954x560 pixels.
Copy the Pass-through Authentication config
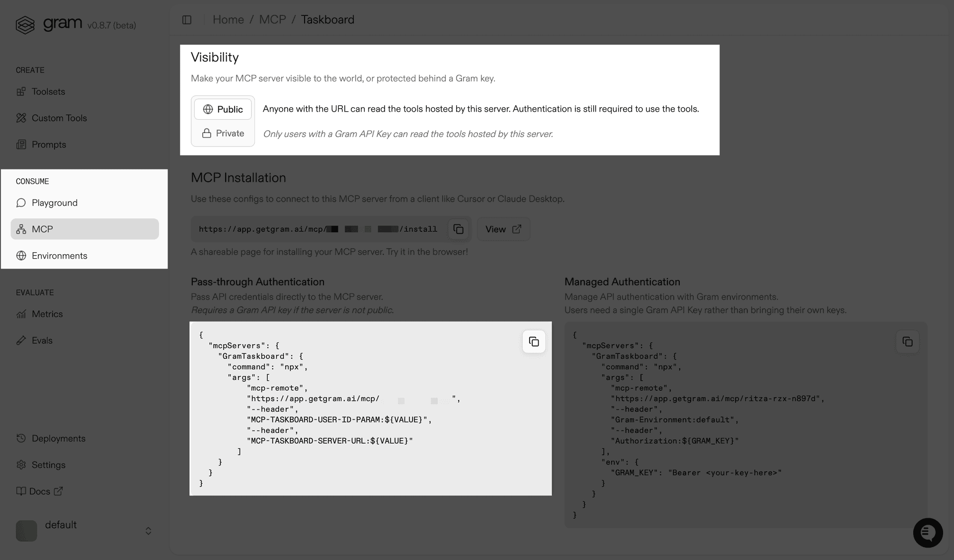pos(534,342)
